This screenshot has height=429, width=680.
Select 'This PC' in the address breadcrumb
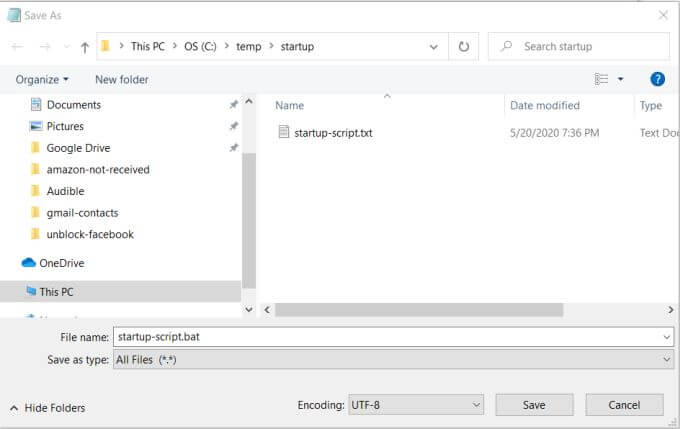point(148,46)
